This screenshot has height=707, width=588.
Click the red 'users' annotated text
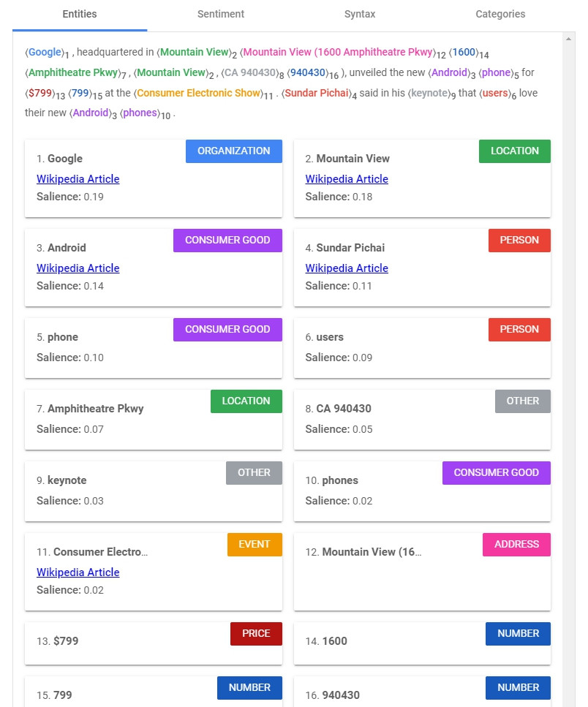pyautogui.click(x=495, y=94)
